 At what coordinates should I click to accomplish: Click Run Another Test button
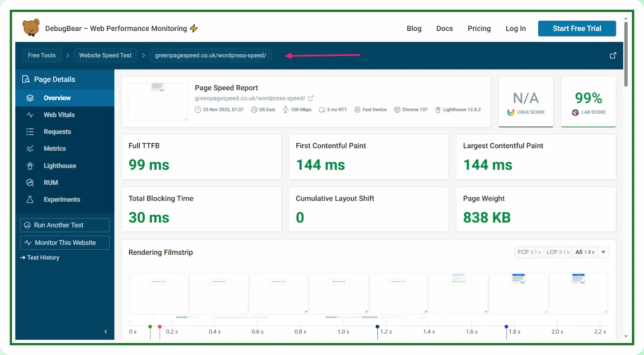pyautogui.click(x=65, y=225)
